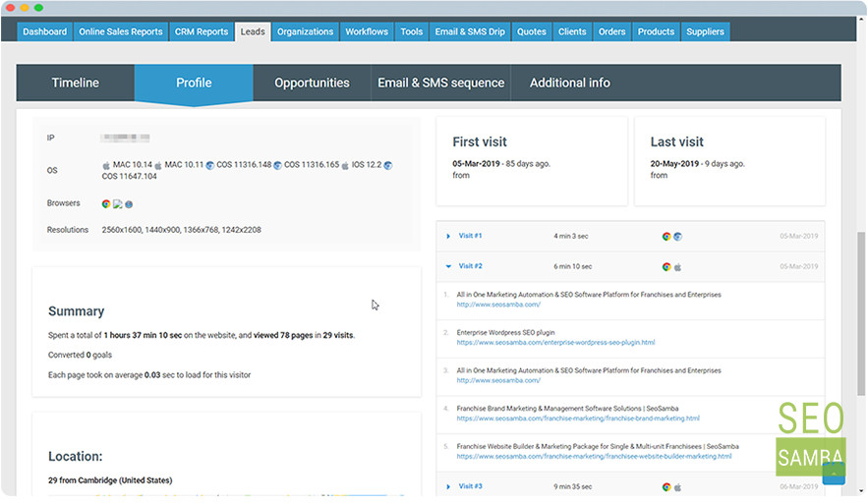Screen dimensions: 868x503
Task: Click Apple icon in Visit #3 row
Action: [677, 487]
